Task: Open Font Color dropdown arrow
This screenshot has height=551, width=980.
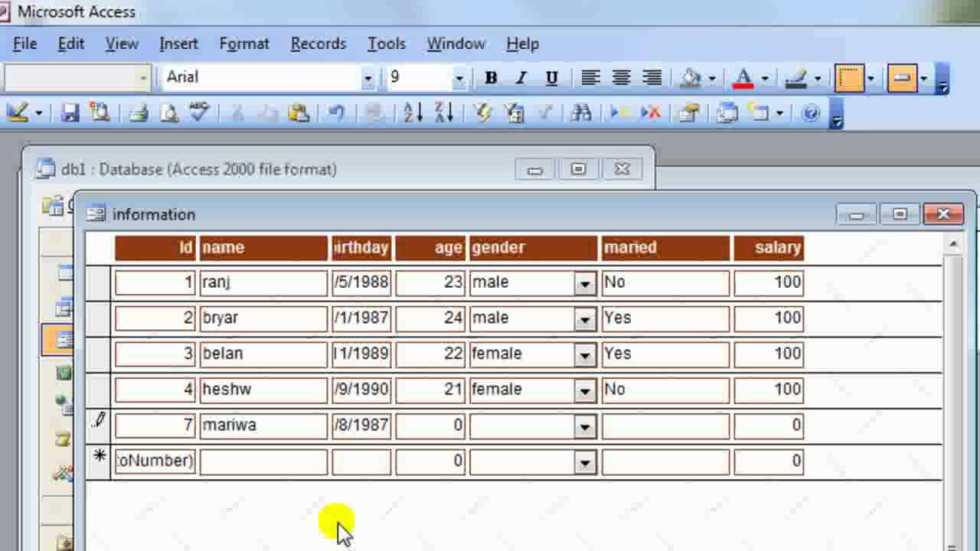Action: coord(764,78)
